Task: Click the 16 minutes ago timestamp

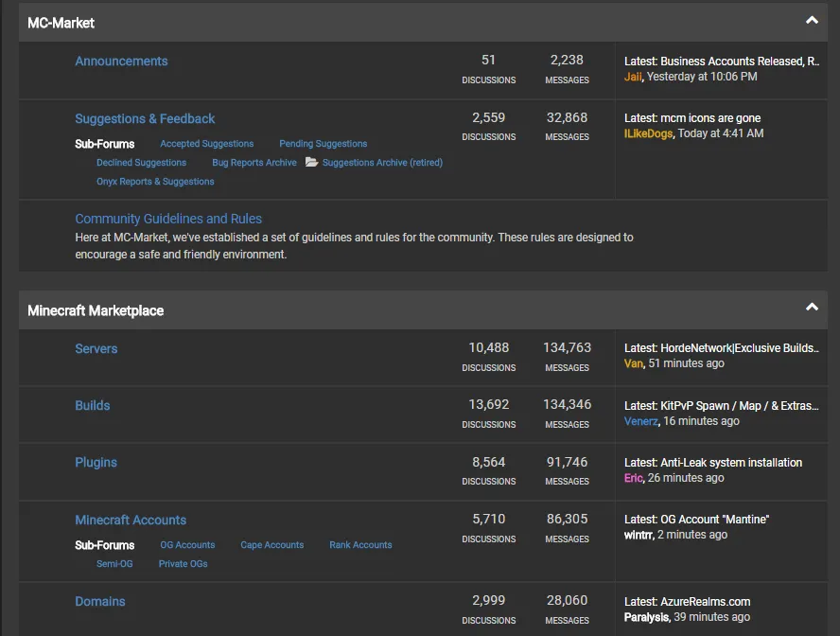Action: [x=701, y=421]
